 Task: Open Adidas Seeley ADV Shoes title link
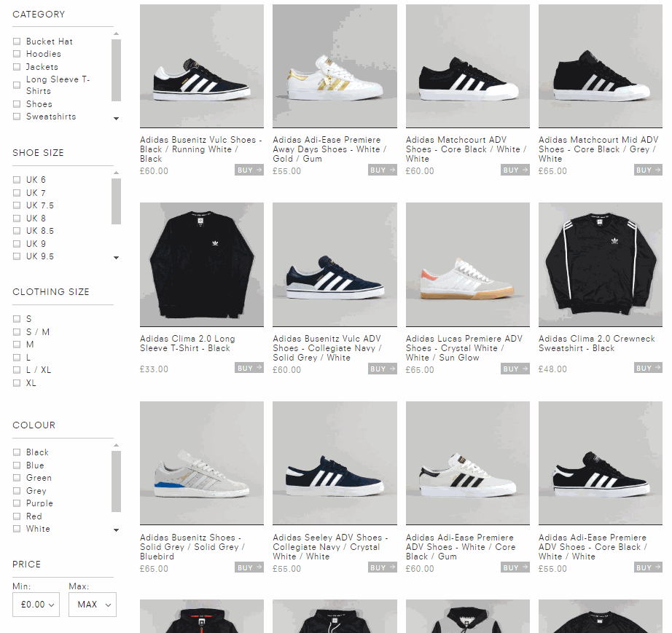pos(330,546)
